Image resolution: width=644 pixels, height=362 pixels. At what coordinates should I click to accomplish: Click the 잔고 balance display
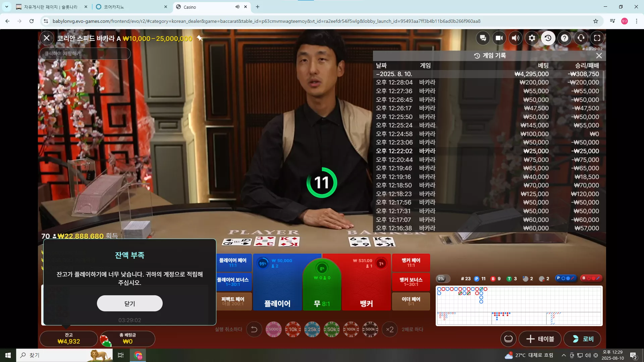click(x=69, y=339)
